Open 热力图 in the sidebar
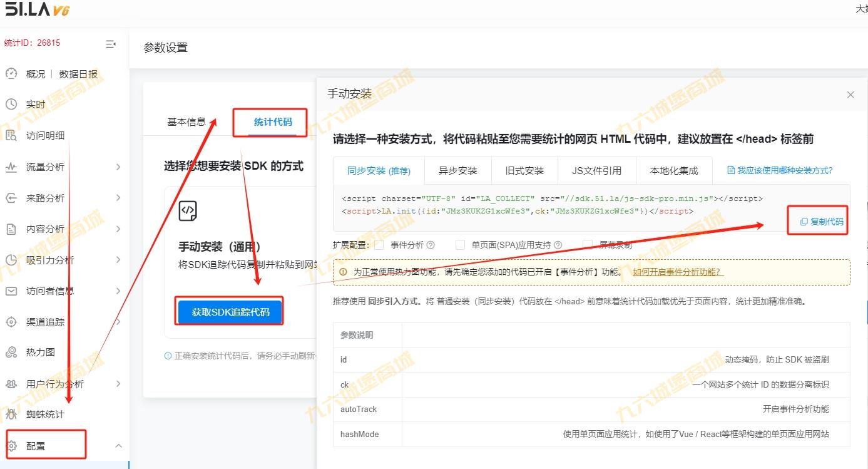This screenshot has width=868, height=469. coord(41,353)
